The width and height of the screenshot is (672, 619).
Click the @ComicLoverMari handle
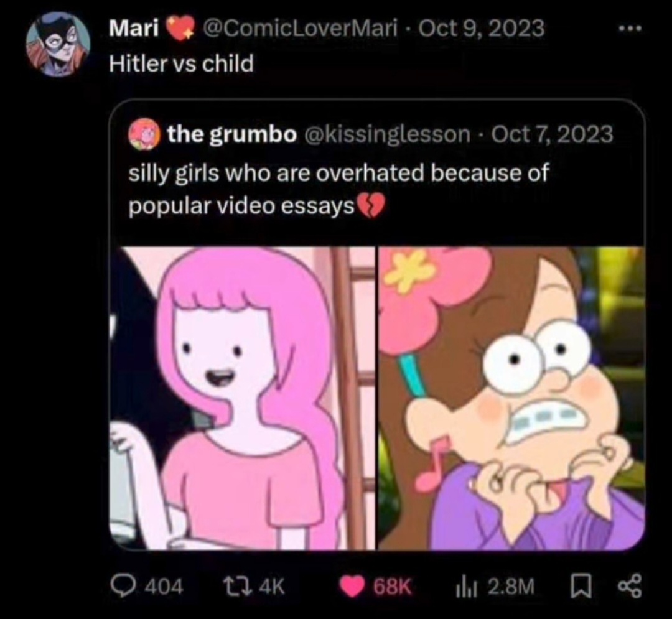coord(299,29)
